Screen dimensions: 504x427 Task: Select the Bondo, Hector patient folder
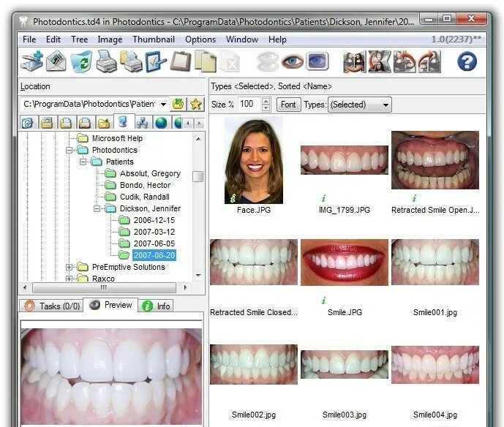146,185
